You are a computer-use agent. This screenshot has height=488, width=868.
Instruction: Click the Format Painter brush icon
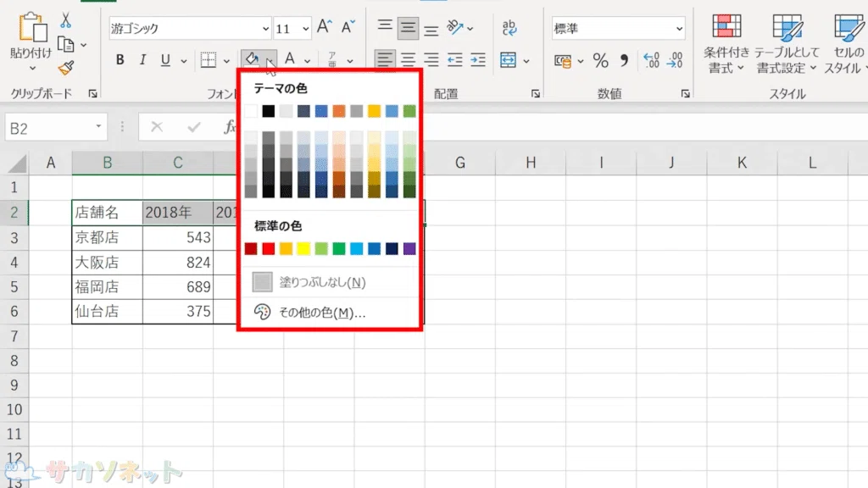pos(65,68)
